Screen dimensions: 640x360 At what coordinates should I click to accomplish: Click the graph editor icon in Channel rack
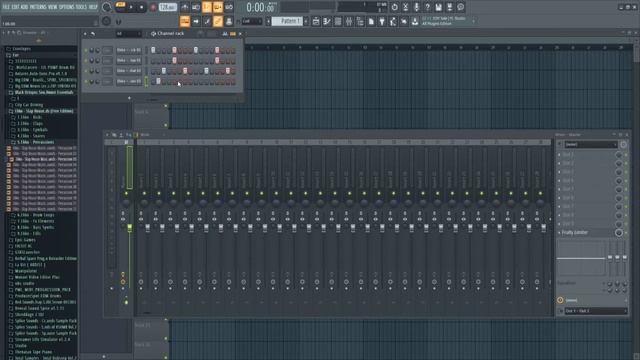click(225, 34)
